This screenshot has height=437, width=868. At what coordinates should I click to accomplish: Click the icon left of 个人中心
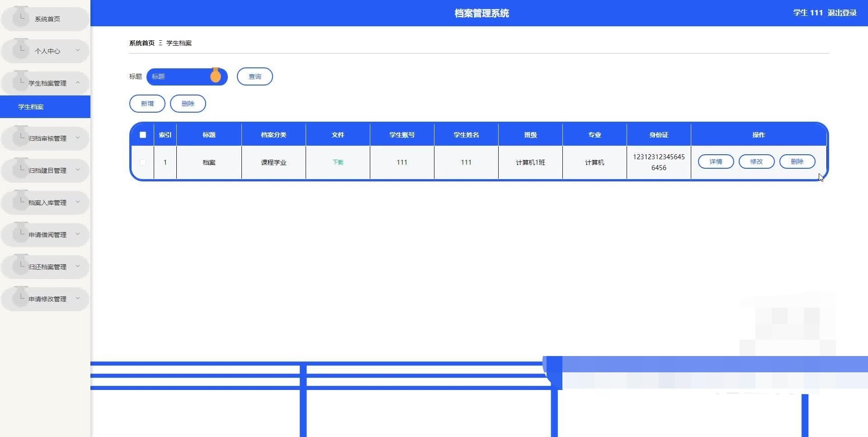[x=21, y=49]
